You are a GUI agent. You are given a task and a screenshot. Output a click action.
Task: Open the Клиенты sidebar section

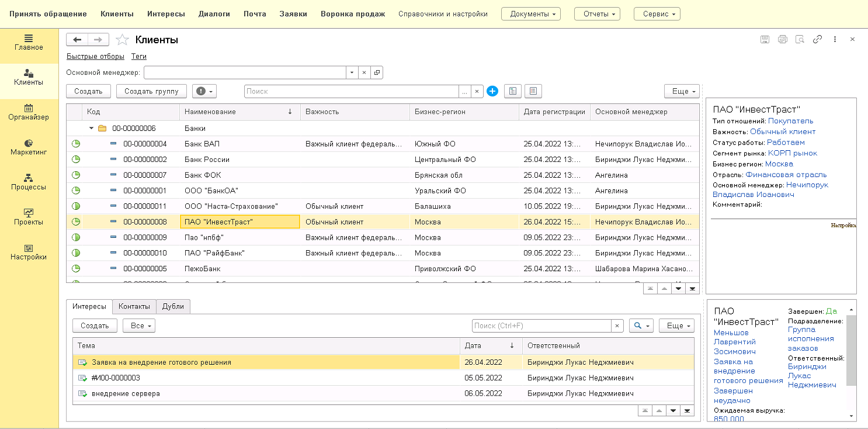[29, 78]
